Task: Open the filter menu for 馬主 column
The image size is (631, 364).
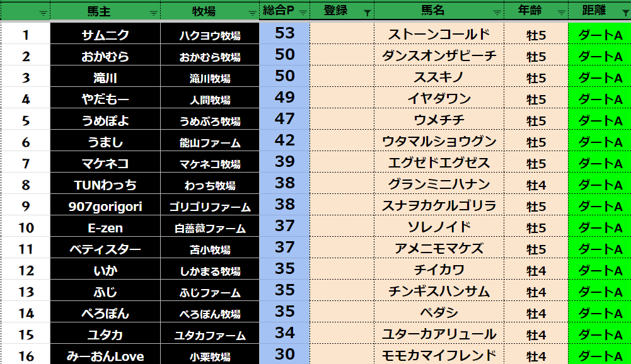Action: (x=153, y=13)
